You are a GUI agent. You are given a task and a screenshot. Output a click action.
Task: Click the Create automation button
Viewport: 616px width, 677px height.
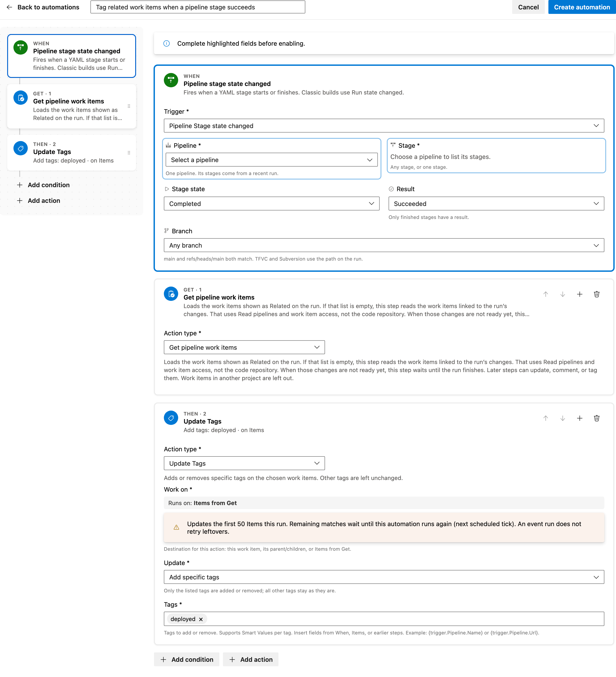point(582,7)
